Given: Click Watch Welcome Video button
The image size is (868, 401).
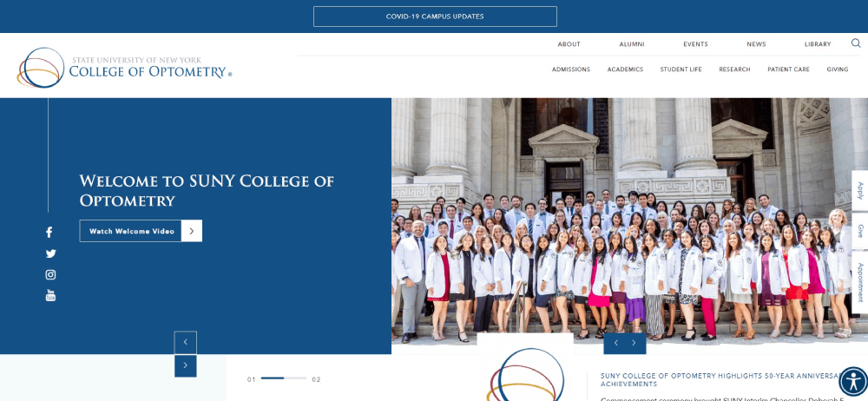Looking at the screenshot, I should coord(131,231).
